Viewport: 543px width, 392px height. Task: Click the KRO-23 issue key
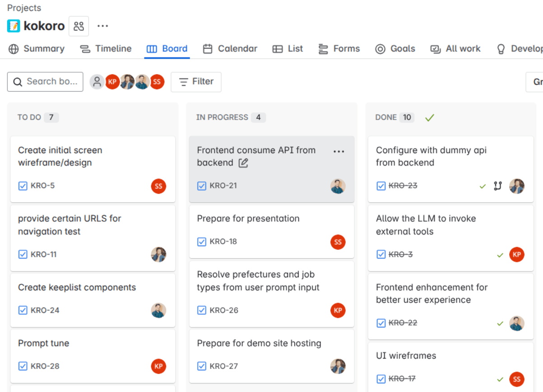click(403, 186)
